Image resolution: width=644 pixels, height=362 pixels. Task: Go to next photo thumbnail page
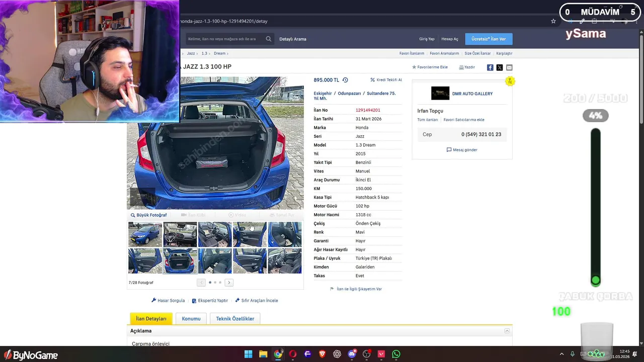coord(229,283)
